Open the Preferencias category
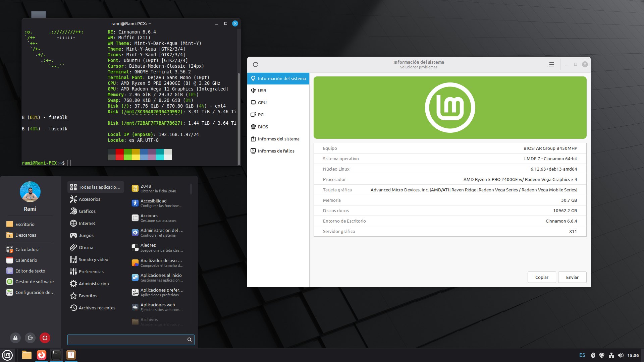This screenshot has height=362, width=644. click(96, 271)
